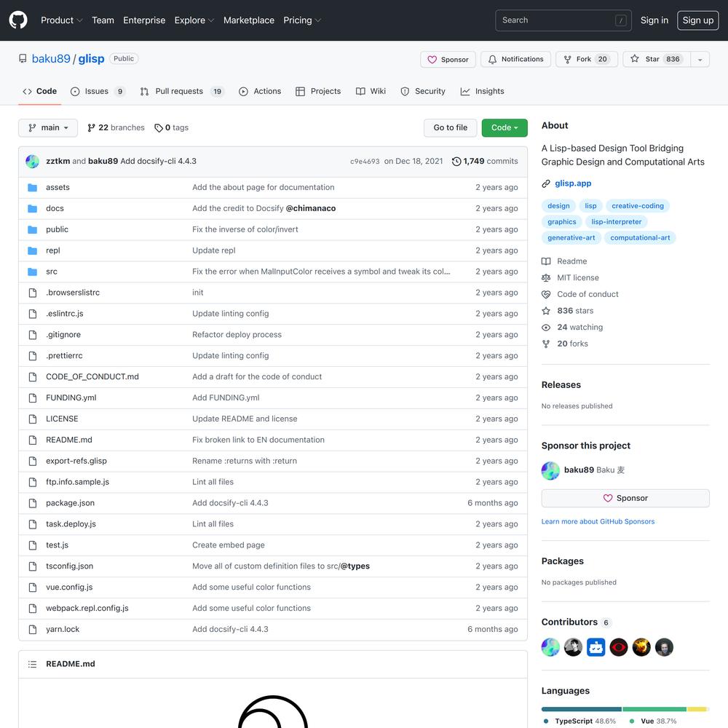Viewport: 728px width, 728px height.
Task: Click Learn more about GitHub Sponsors
Action: [598, 521]
